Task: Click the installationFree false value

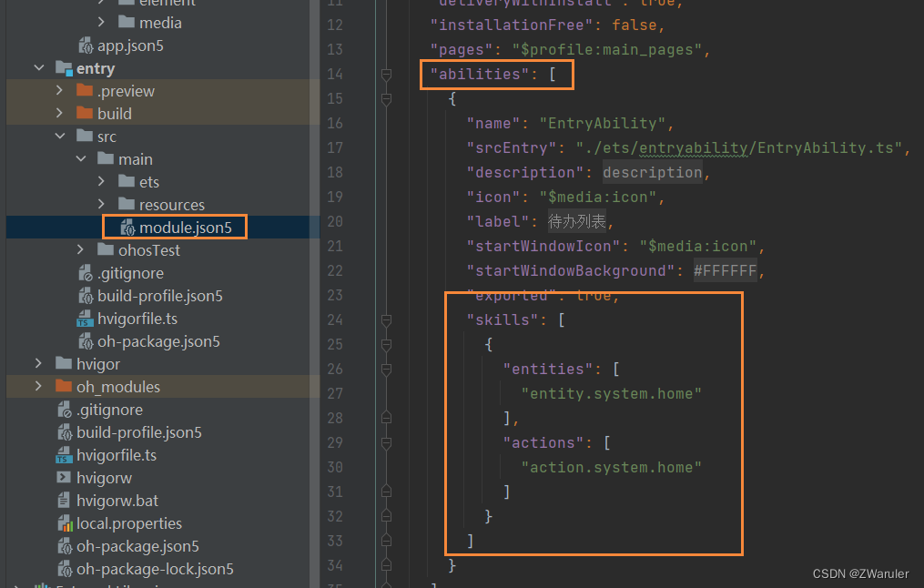Action: click(635, 25)
